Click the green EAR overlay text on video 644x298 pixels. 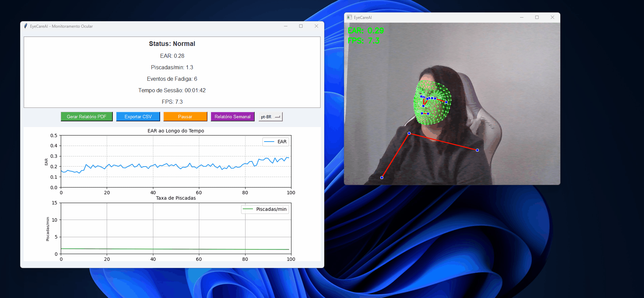pyautogui.click(x=366, y=31)
